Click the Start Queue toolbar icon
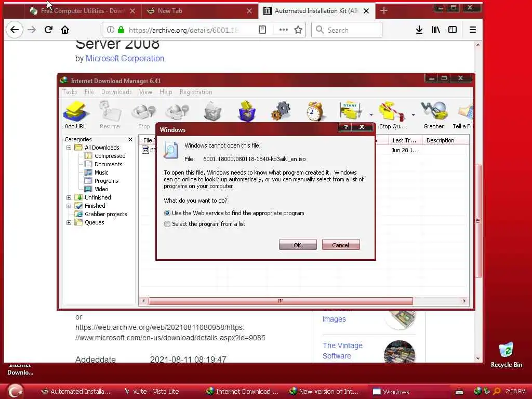 [351, 111]
